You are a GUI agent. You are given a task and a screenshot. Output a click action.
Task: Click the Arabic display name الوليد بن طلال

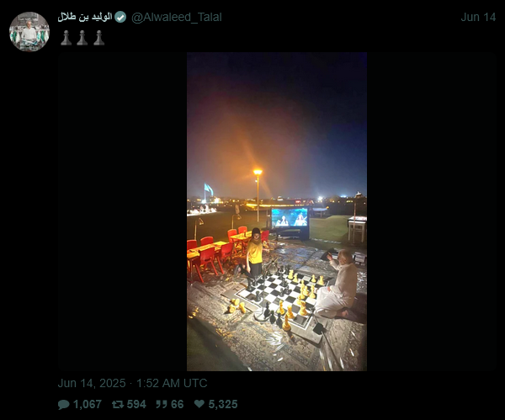coord(85,17)
